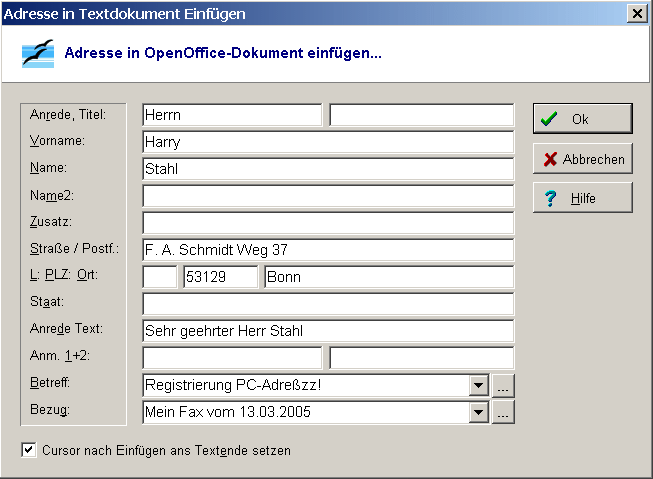This screenshot has height=479, width=653.
Task: Cancel with the Abbrechen button
Action: pyautogui.click(x=583, y=159)
